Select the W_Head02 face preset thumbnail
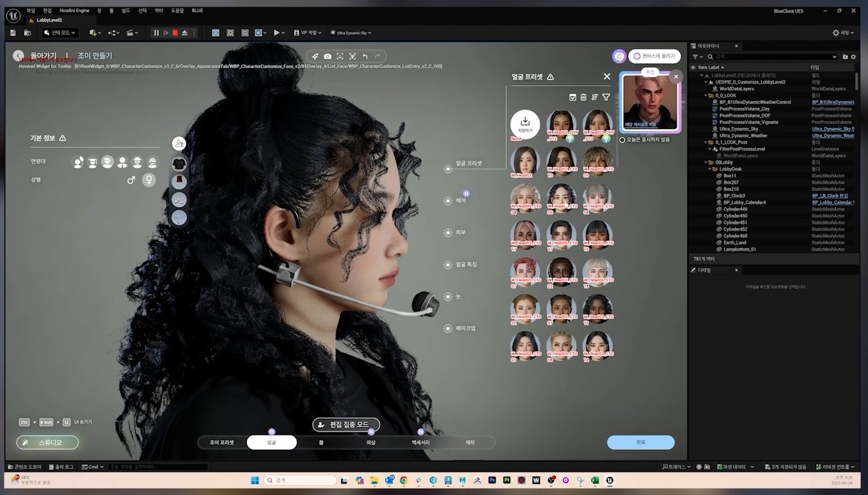 tap(525, 161)
